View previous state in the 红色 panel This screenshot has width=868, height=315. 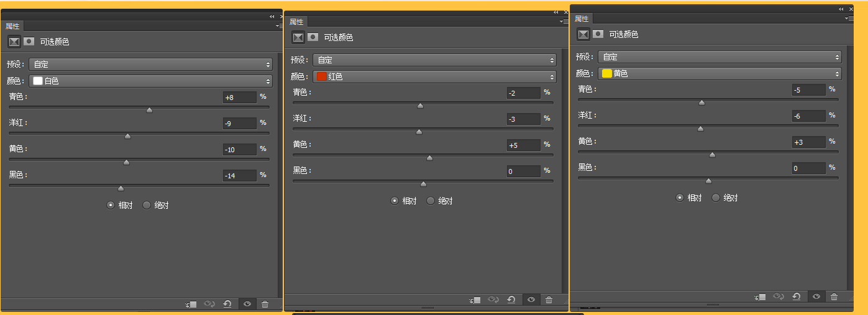coord(493,299)
